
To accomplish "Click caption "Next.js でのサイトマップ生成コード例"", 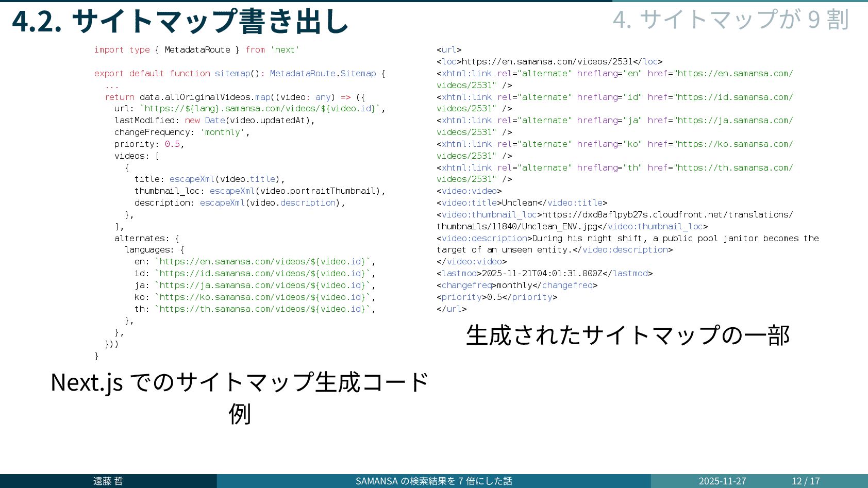I will tap(240, 397).
